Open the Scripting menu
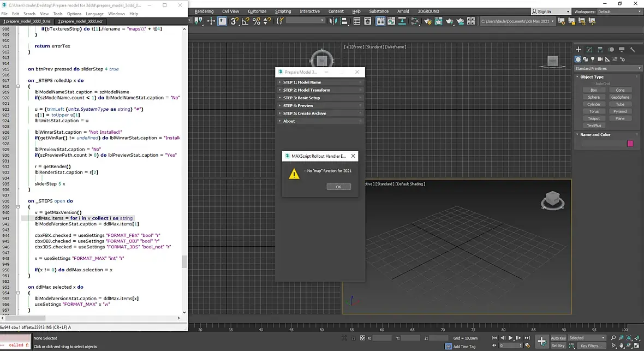This screenshot has height=351, width=644. point(283,11)
